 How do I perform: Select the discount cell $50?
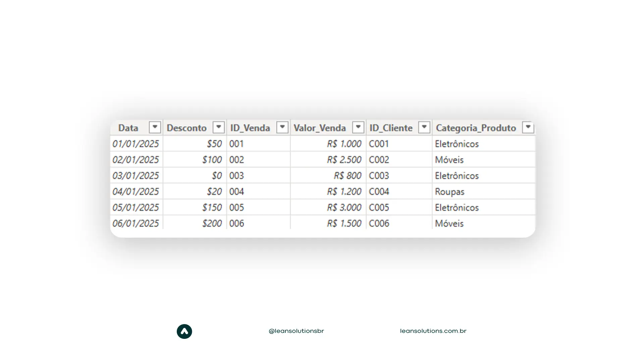195,143
